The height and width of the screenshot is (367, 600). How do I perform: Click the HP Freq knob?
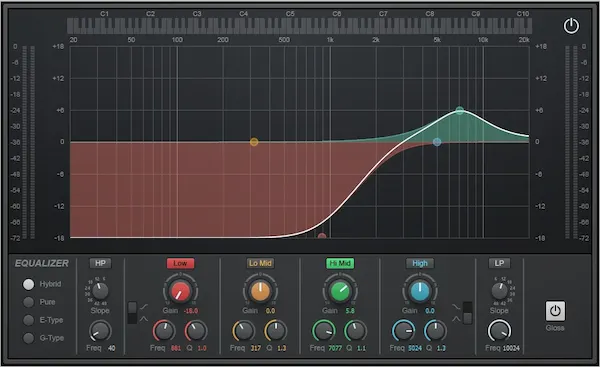click(x=100, y=331)
